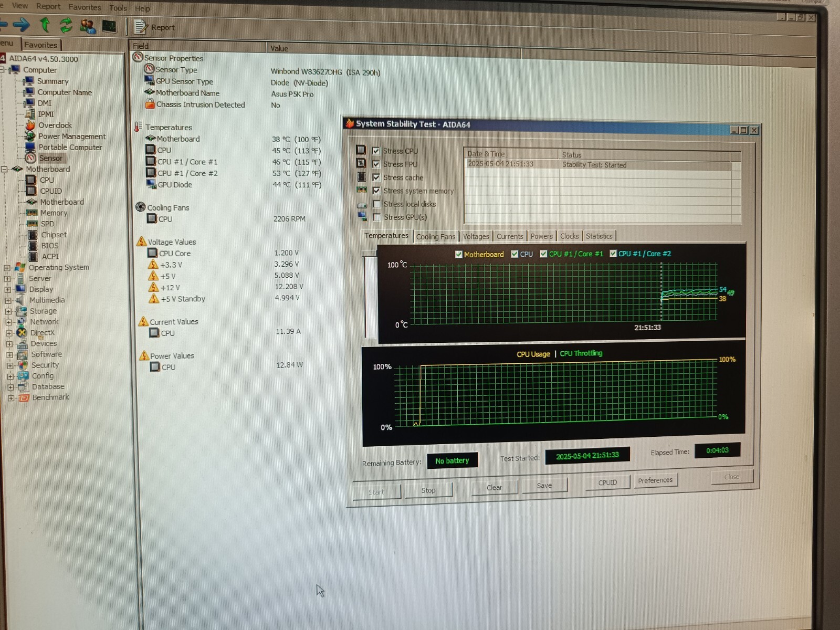Viewport: 840px width, 630px height.
Task: Click the Field column header
Action: [198, 46]
